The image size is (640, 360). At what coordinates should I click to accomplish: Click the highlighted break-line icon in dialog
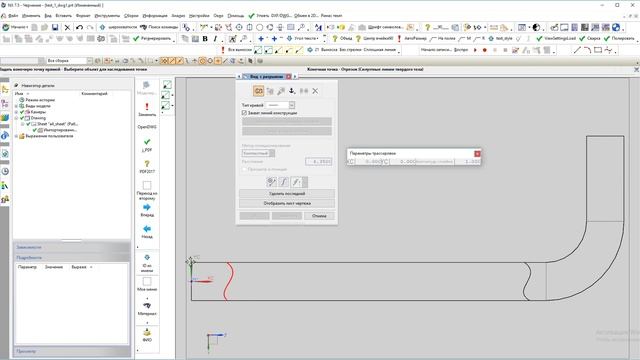pyautogui.click(x=258, y=91)
